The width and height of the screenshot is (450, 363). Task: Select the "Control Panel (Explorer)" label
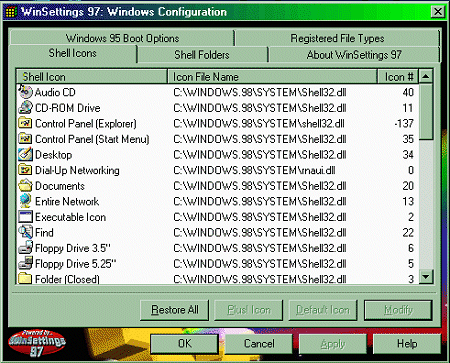86,124
